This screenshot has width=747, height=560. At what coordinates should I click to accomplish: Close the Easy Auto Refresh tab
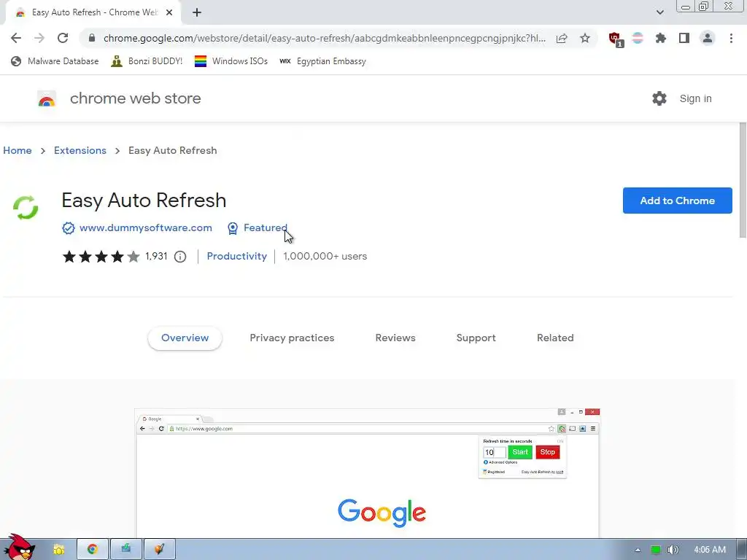tap(169, 12)
